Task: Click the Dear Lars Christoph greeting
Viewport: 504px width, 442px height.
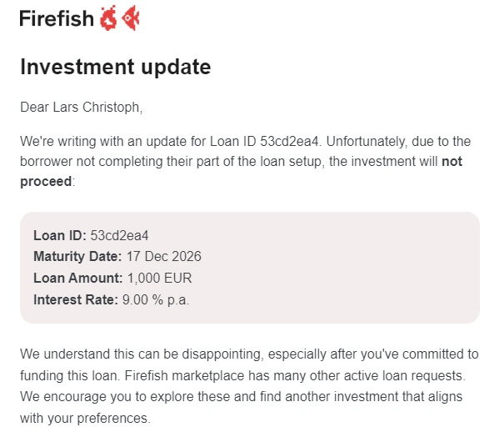Action: click(81, 107)
